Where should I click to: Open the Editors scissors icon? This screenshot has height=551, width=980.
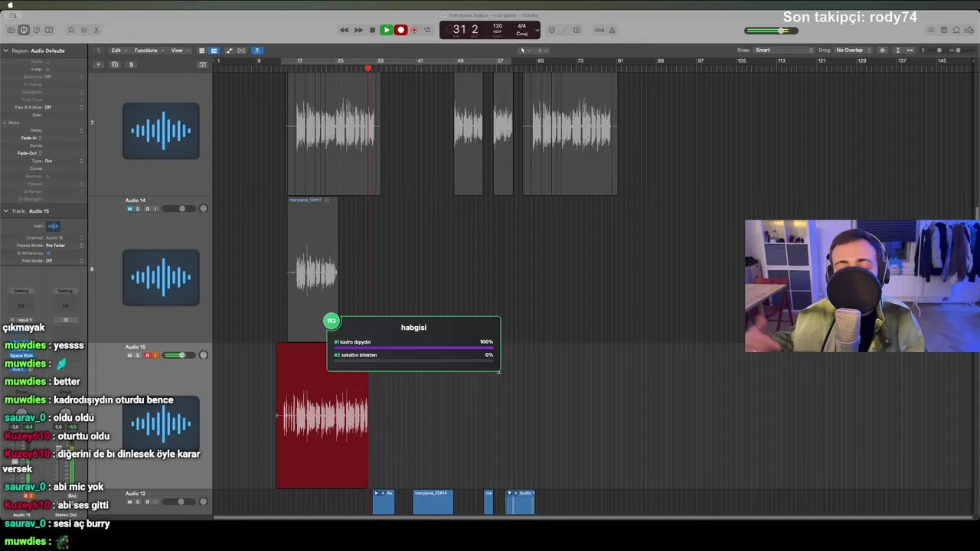point(96,30)
